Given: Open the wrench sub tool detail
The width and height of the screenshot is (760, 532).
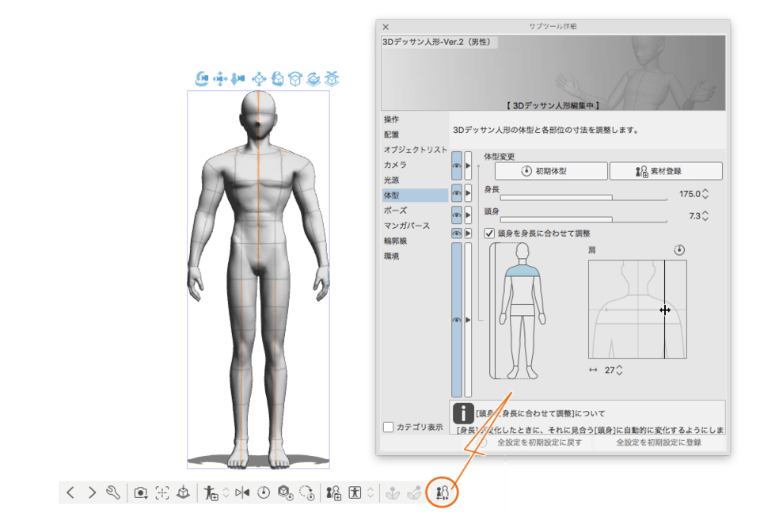Looking at the screenshot, I should 113,492.
